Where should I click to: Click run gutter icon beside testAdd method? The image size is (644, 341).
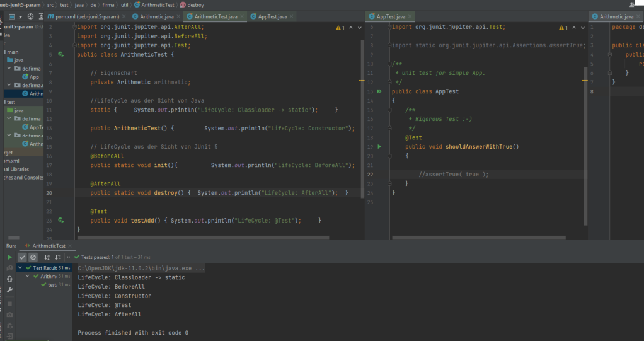[x=60, y=221]
